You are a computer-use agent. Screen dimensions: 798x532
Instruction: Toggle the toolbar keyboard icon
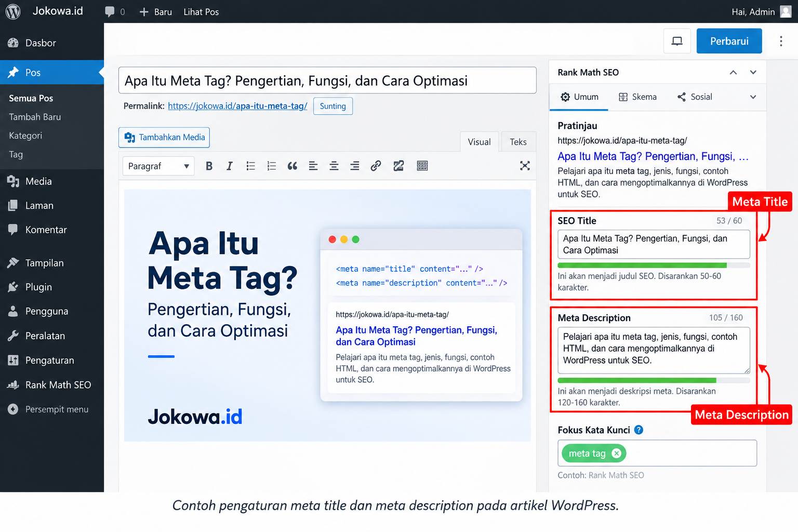(x=422, y=166)
